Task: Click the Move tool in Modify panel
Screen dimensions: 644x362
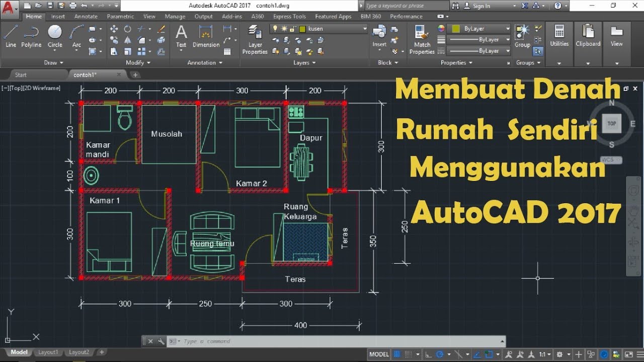Action: 114,29
